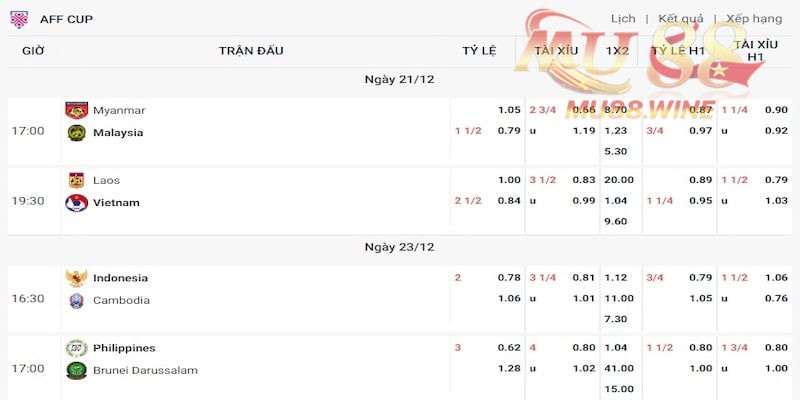Click the Malaysia team crest icon
800x400 pixels.
point(76,132)
